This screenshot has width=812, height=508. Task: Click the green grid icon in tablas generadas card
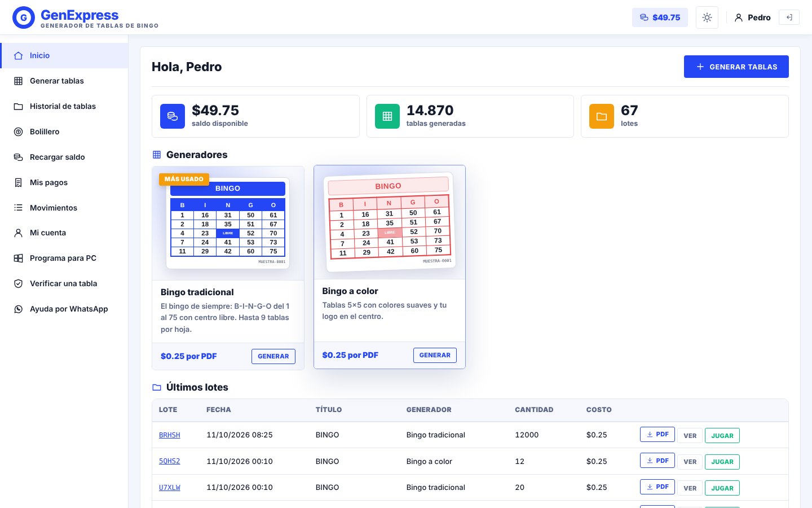tap(387, 116)
